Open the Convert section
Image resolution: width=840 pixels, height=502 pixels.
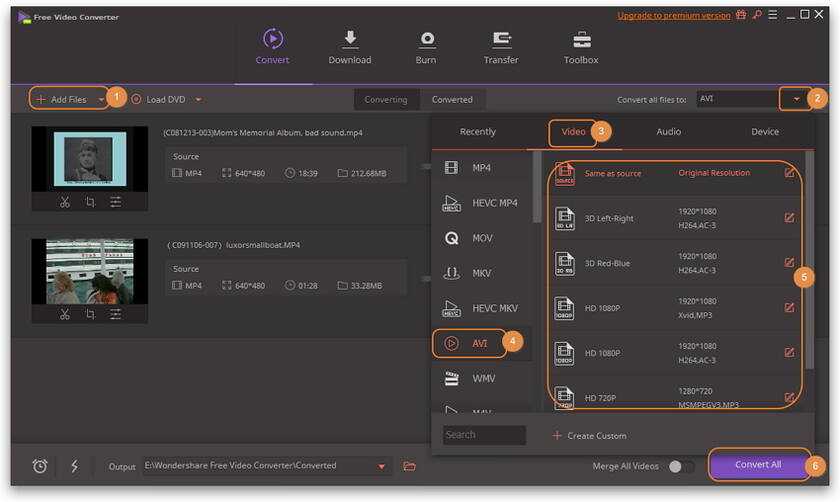click(x=273, y=47)
